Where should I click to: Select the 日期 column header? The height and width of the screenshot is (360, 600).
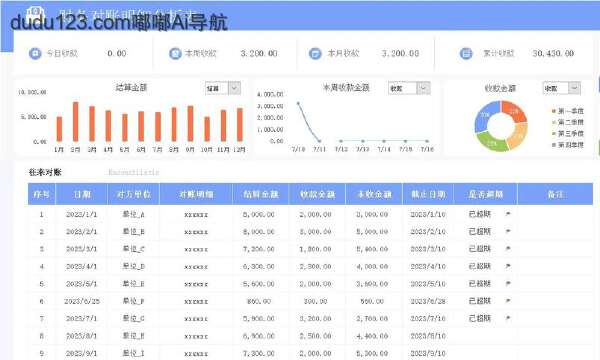point(82,194)
